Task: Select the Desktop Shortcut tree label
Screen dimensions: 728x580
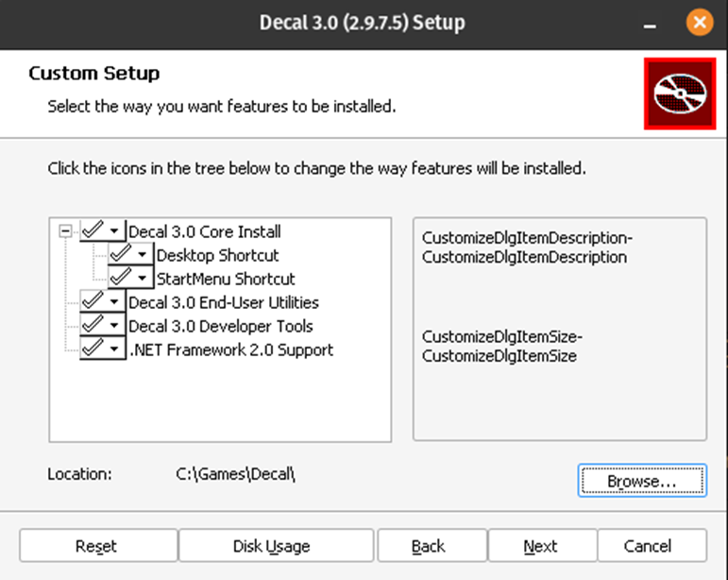Action: pos(217,255)
